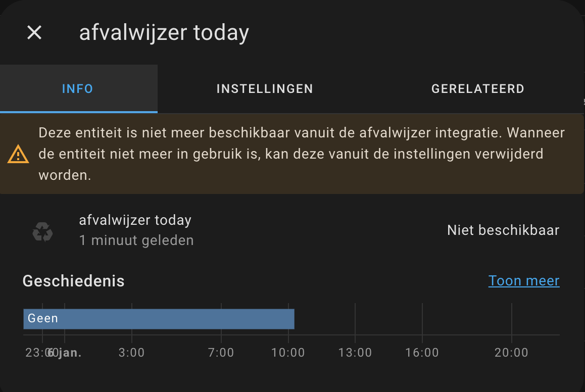Click the 13:00 mark on the history axis

click(x=355, y=352)
